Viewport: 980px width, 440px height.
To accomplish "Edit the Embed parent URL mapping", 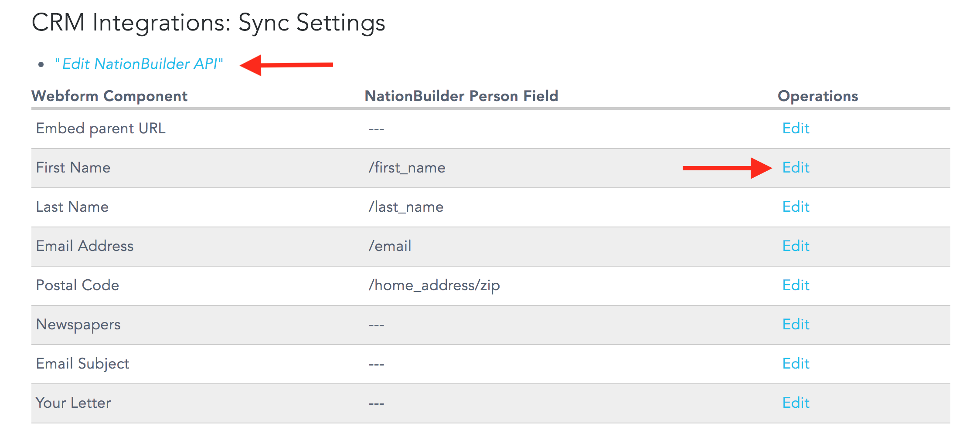I will pos(796,129).
